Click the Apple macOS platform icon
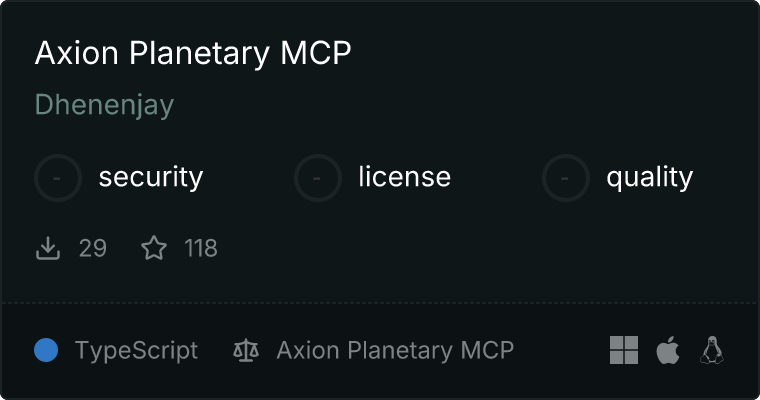 (x=668, y=350)
